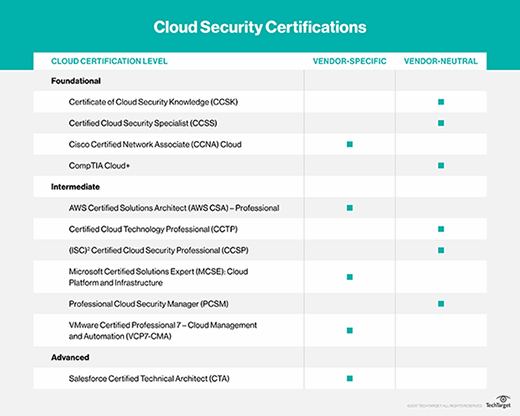Click the vendor-specific square marker for VCP7-CMA

tap(350, 331)
